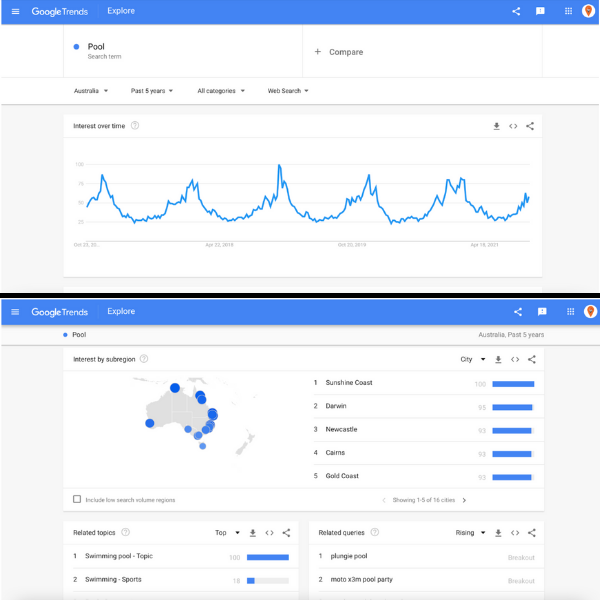The width and height of the screenshot is (600, 600).
Task: Click Google Trends logo in top header
Action: pos(60,11)
